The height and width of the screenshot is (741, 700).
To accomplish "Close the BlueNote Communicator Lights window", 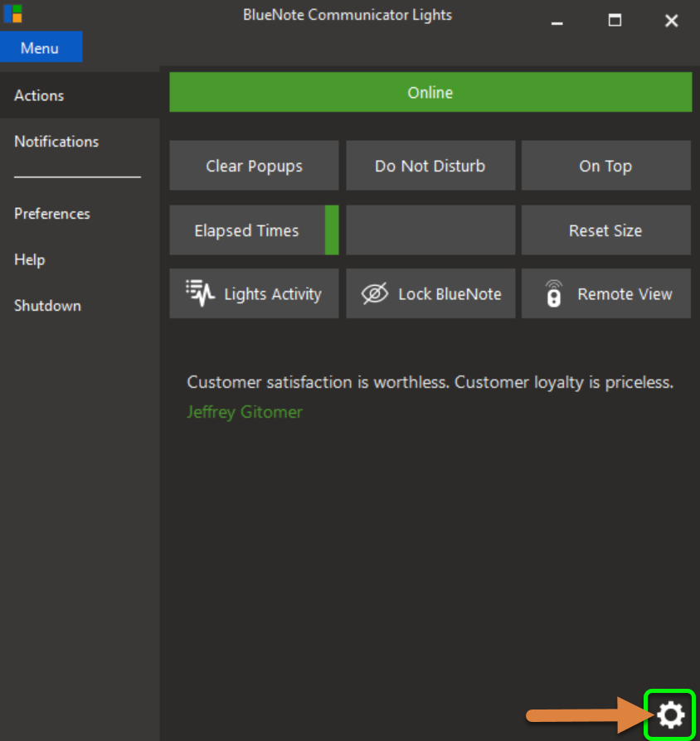I will pos(671,21).
